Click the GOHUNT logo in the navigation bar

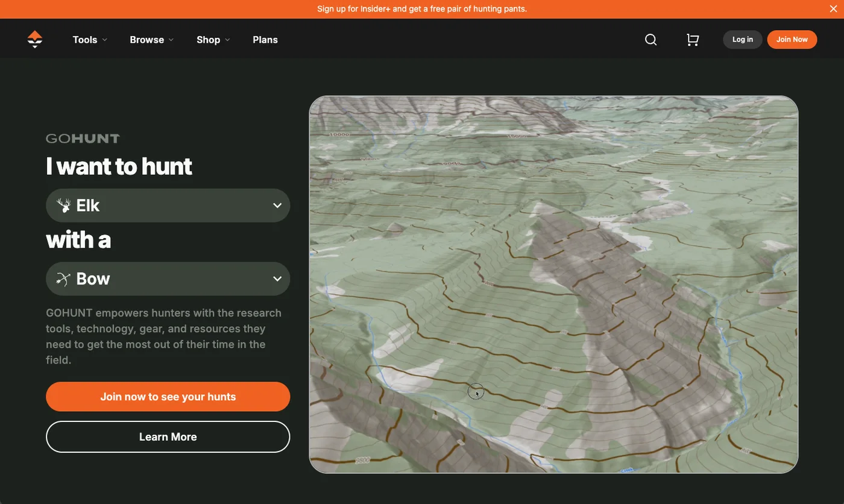35,39
